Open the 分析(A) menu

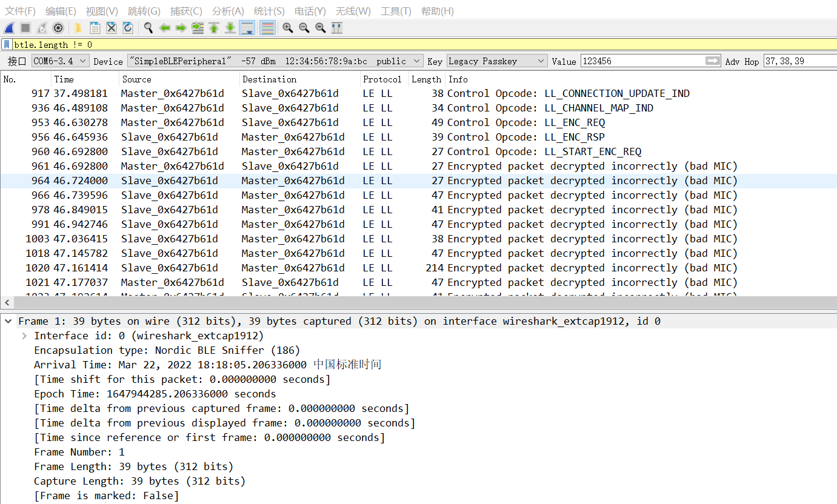[x=228, y=11]
